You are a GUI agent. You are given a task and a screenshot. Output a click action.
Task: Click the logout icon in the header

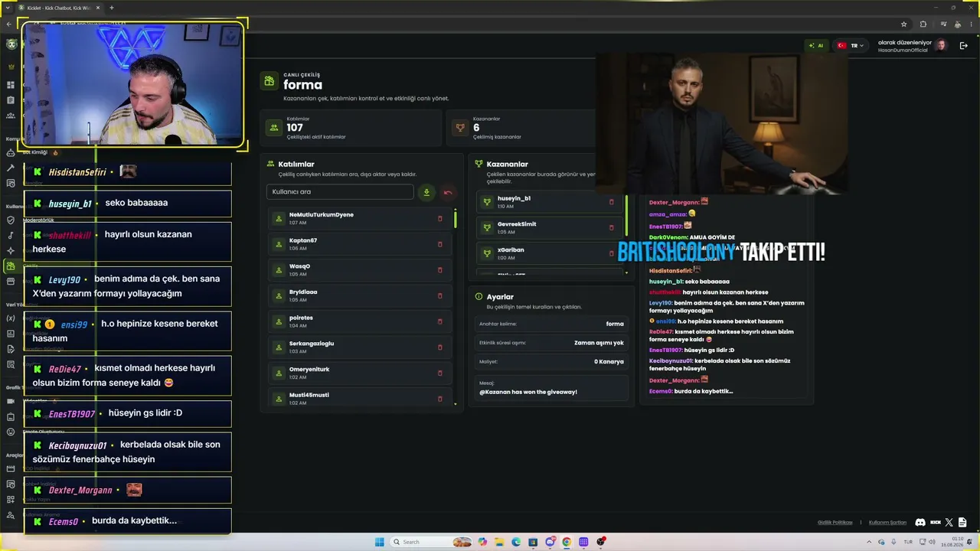pos(963,46)
